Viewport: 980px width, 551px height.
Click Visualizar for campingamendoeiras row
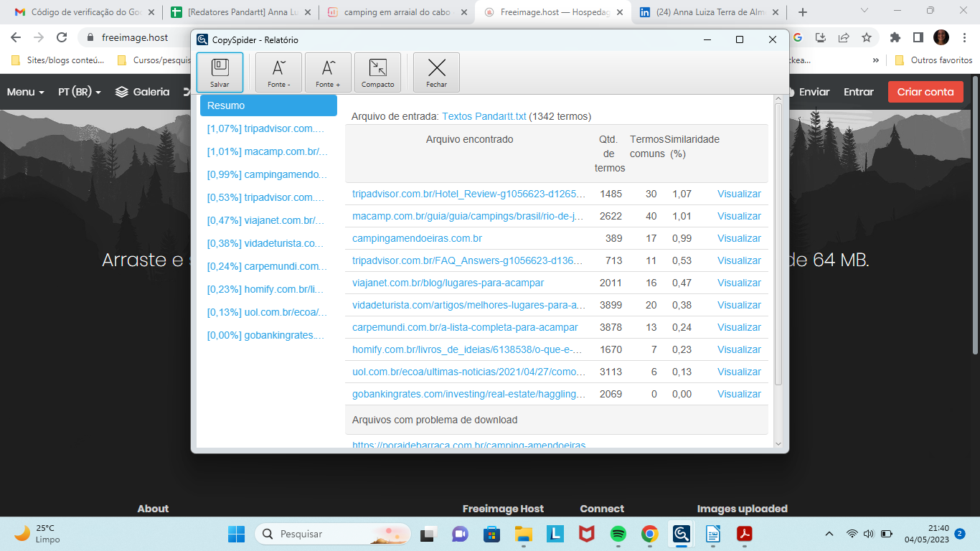click(739, 238)
